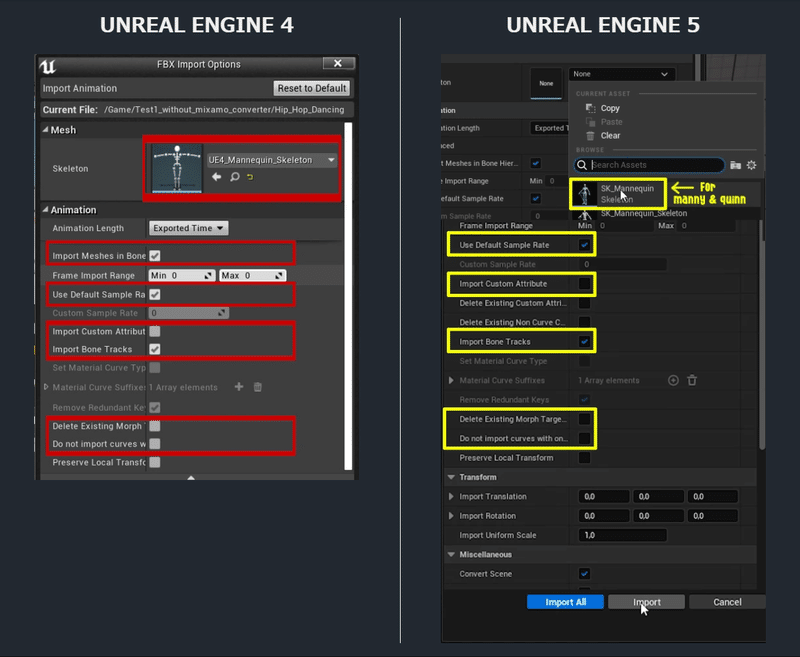Click UE5 None skeleton thumbnail
The height and width of the screenshot is (657, 800).
point(546,84)
